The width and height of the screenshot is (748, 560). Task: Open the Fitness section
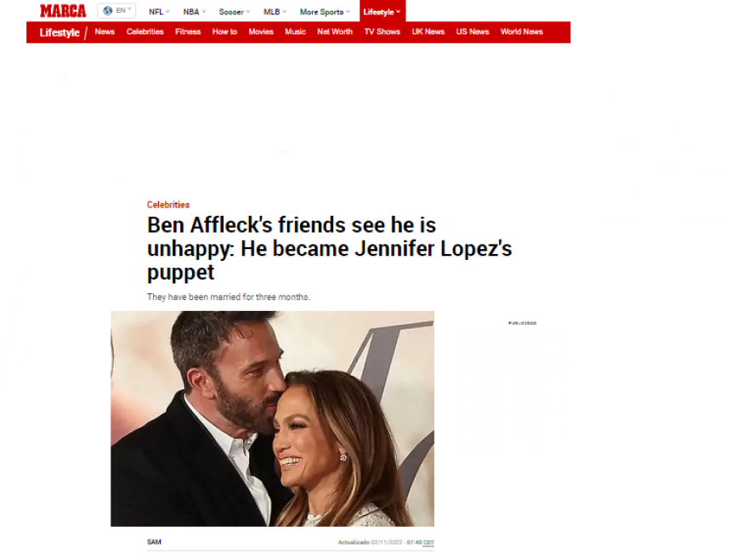coord(188,32)
